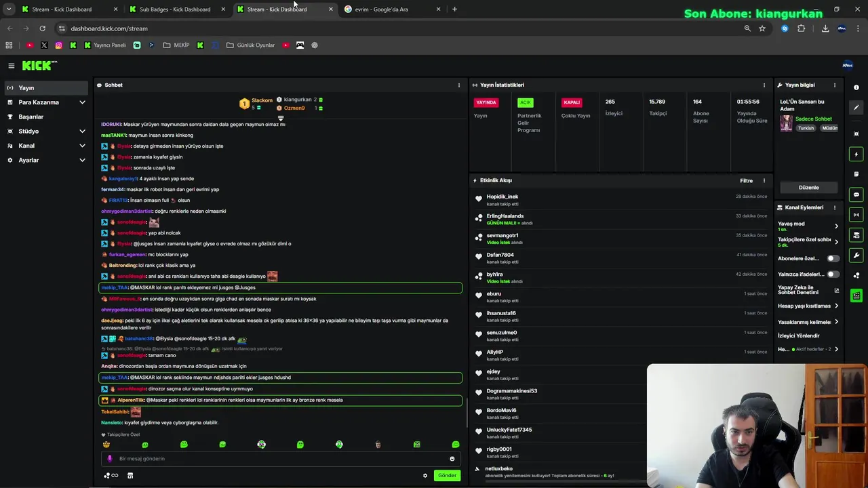Open the browser downloads icon
The width and height of the screenshot is (868, 488).
pyautogui.click(x=825, y=28)
